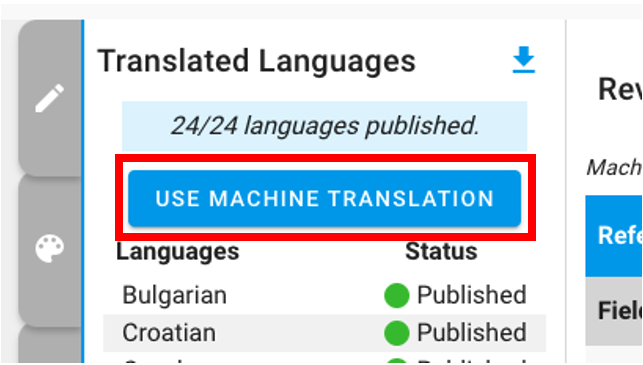Screen dimensions: 643x365
Task: Select the cut-off language row below Croatian
Action: pos(324,358)
